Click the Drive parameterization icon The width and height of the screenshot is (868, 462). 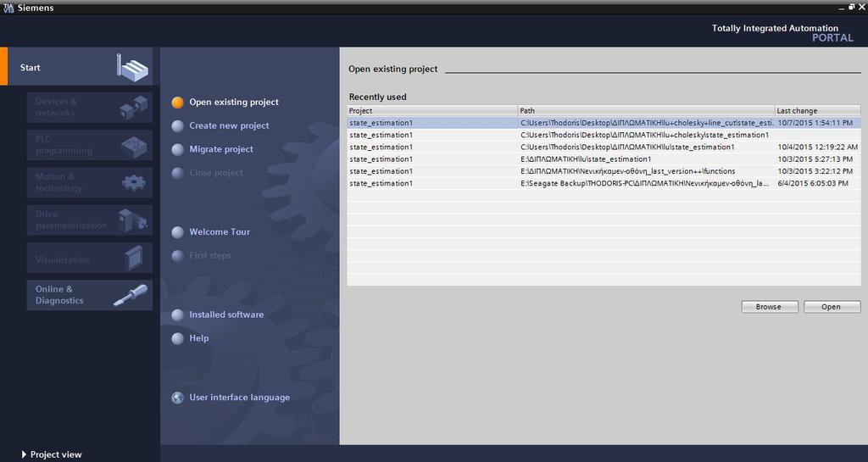(133, 220)
